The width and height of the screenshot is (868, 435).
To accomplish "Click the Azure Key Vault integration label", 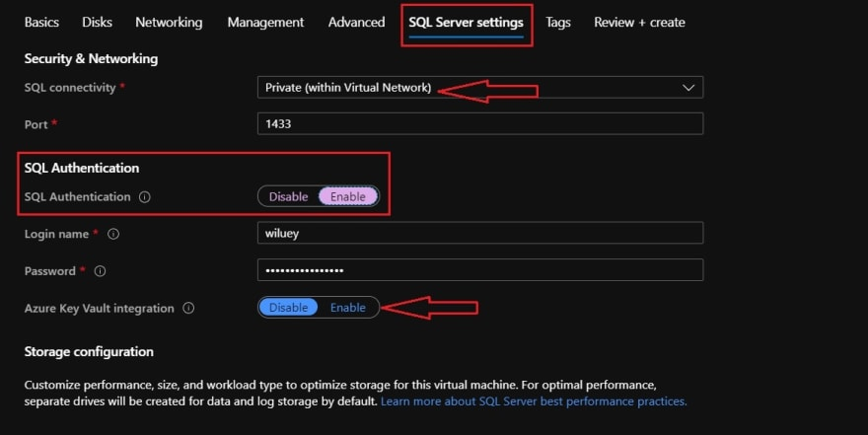I will 99,309.
